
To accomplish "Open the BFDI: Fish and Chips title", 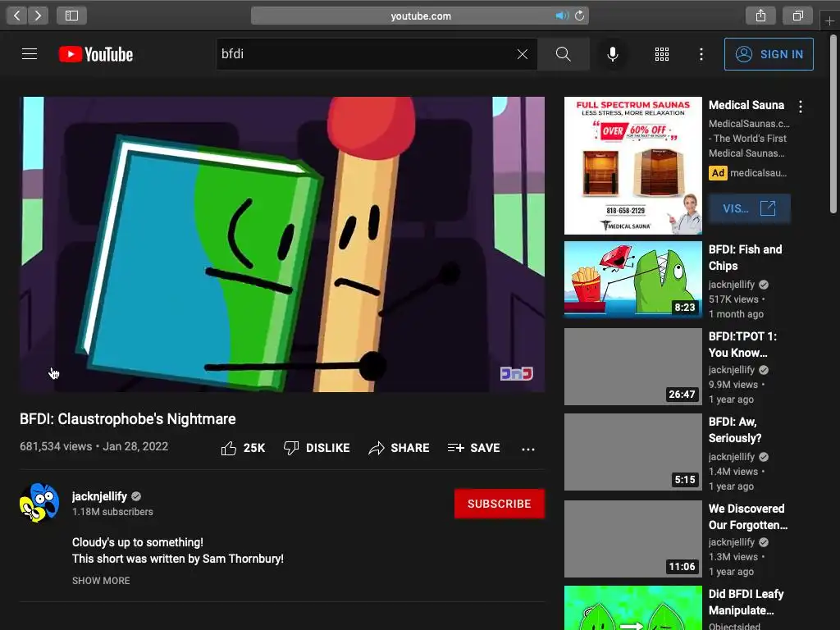I will [745, 258].
